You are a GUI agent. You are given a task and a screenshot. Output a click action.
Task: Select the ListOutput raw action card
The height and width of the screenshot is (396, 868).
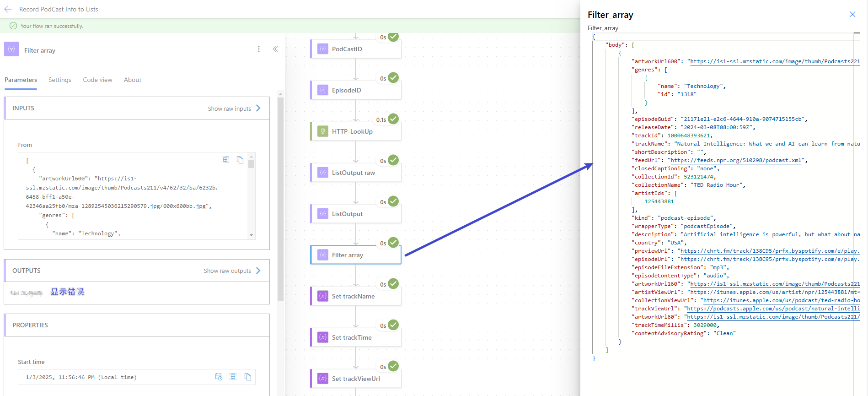(356, 173)
